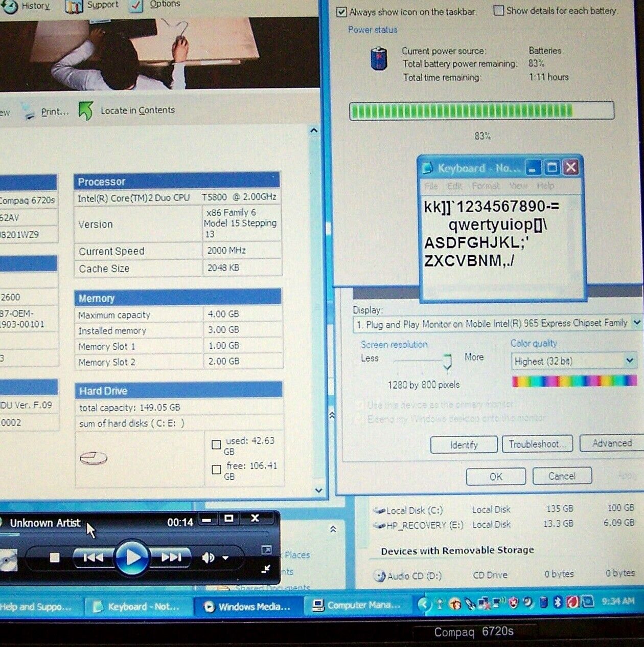The height and width of the screenshot is (647, 644).
Task: Click the Local Disk (C:) drive icon
Action: (x=379, y=510)
